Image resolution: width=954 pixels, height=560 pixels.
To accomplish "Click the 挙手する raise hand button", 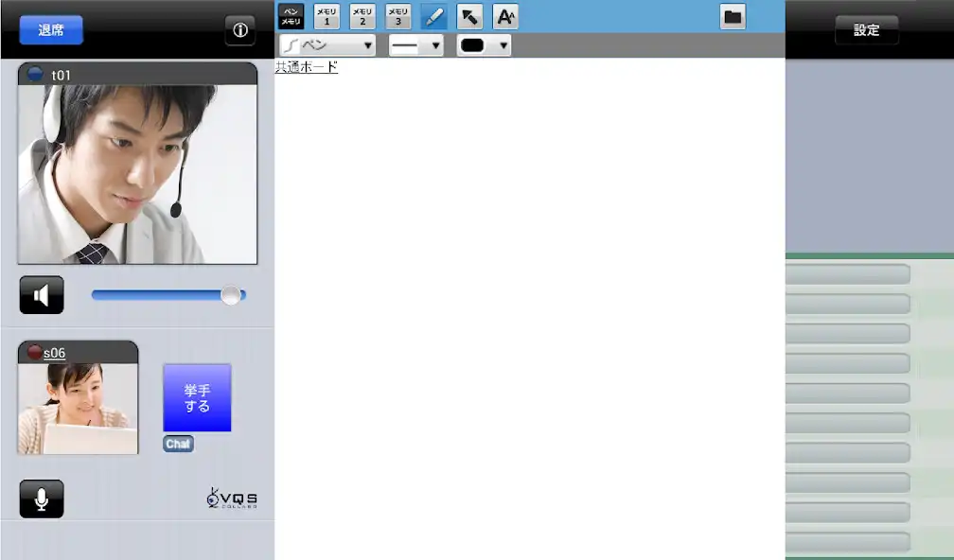I will click(197, 397).
